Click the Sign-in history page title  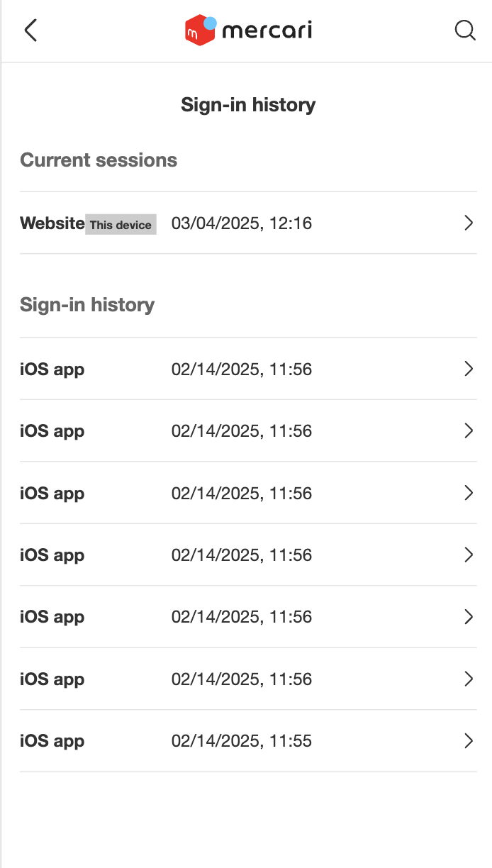[248, 105]
